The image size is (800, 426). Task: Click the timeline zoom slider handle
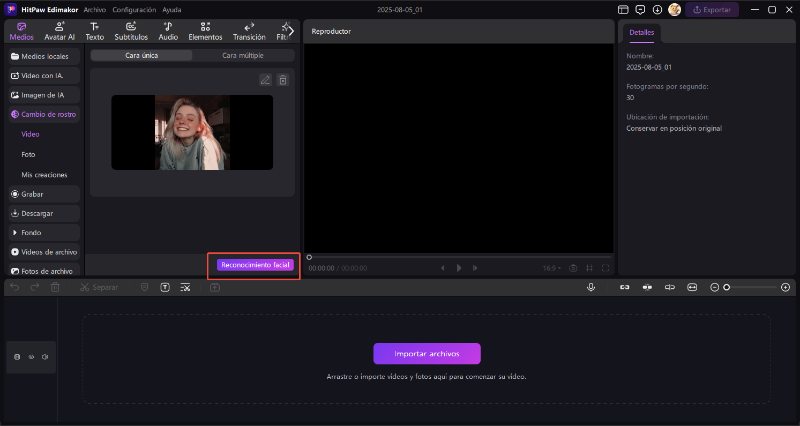(727, 288)
